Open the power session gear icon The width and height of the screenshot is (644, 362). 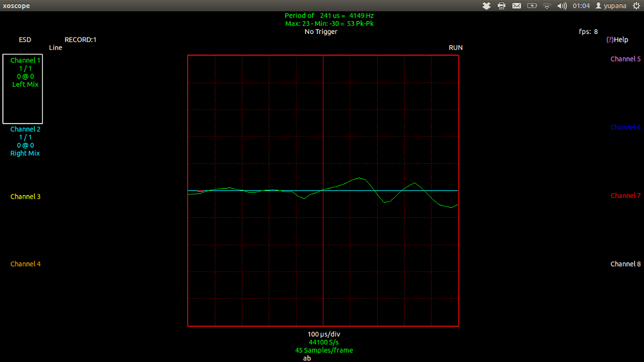pyautogui.click(x=636, y=6)
